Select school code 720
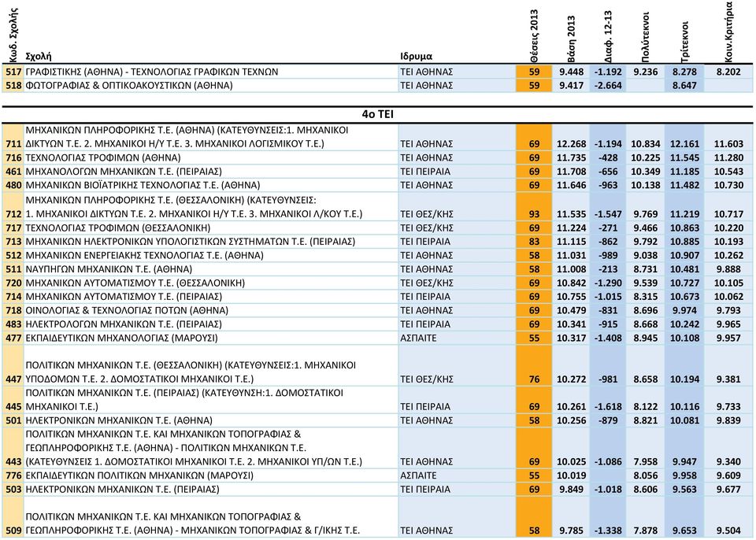The width and height of the screenshot is (756, 540). [13, 283]
